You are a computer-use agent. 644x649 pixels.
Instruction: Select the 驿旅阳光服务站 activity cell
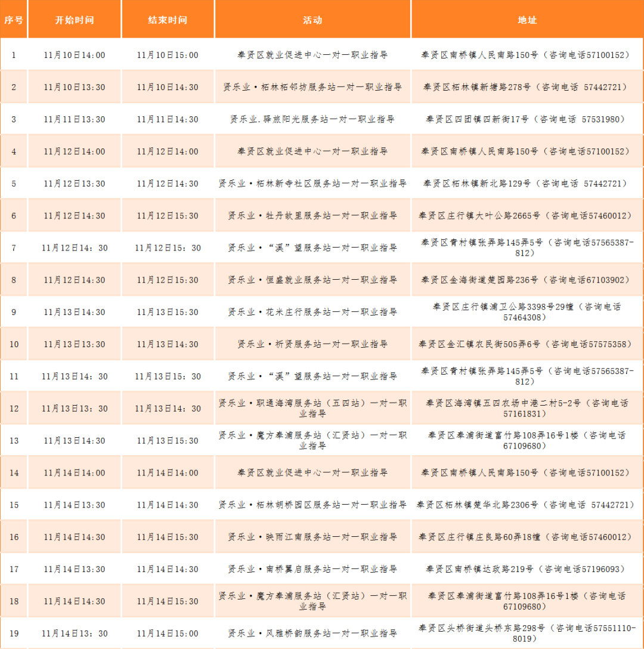(x=312, y=119)
